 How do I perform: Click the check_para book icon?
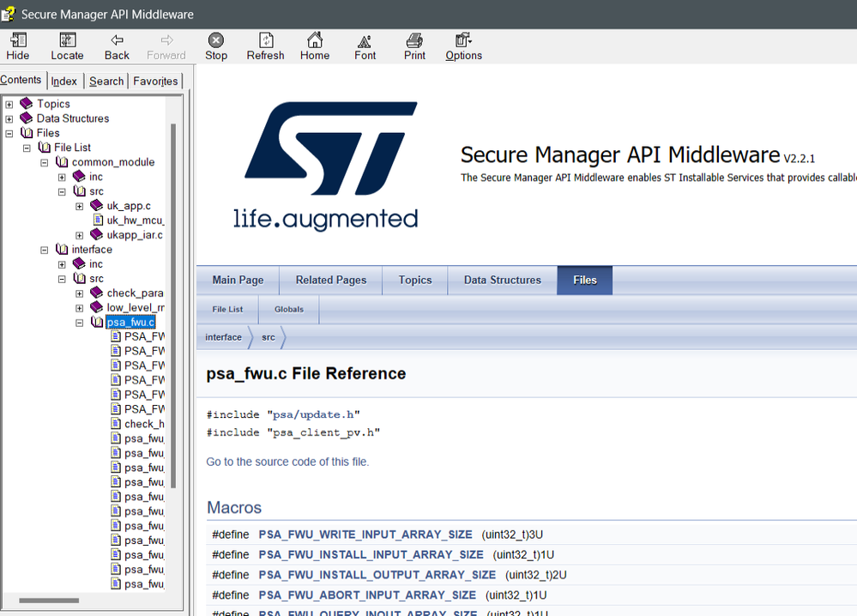point(97,293)
